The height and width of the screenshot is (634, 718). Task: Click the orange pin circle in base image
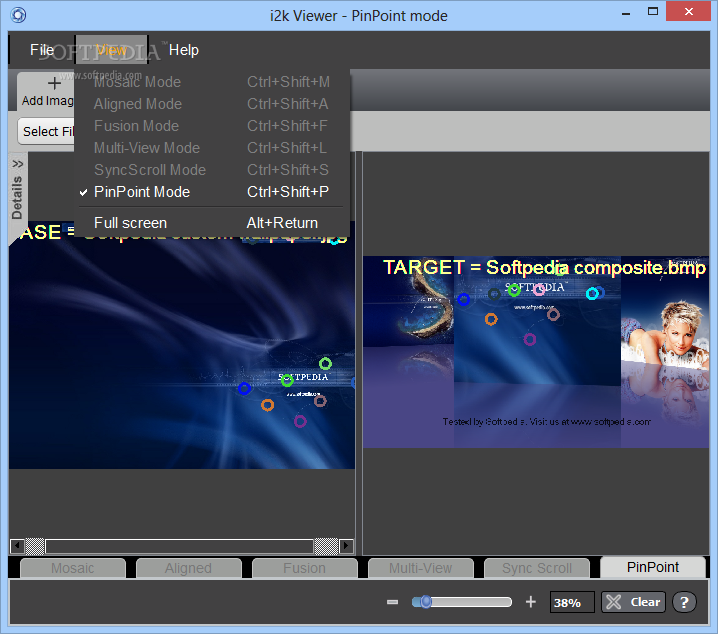[267, 405]
